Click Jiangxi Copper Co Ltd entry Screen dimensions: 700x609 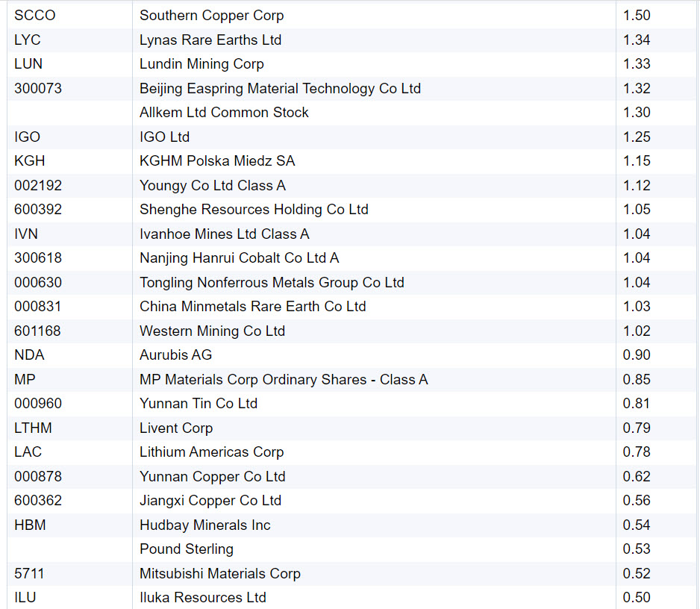[x=210, y=501]
